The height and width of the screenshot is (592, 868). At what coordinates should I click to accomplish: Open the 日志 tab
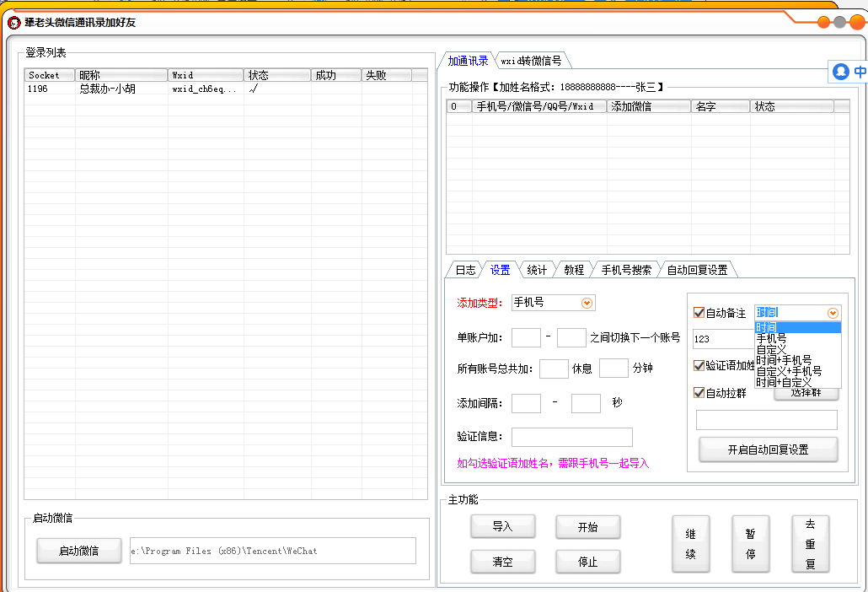pos(465,270)
